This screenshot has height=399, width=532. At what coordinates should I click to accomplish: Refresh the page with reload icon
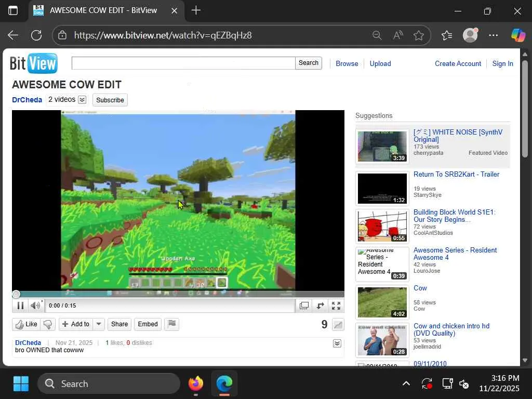pos(36,35)
